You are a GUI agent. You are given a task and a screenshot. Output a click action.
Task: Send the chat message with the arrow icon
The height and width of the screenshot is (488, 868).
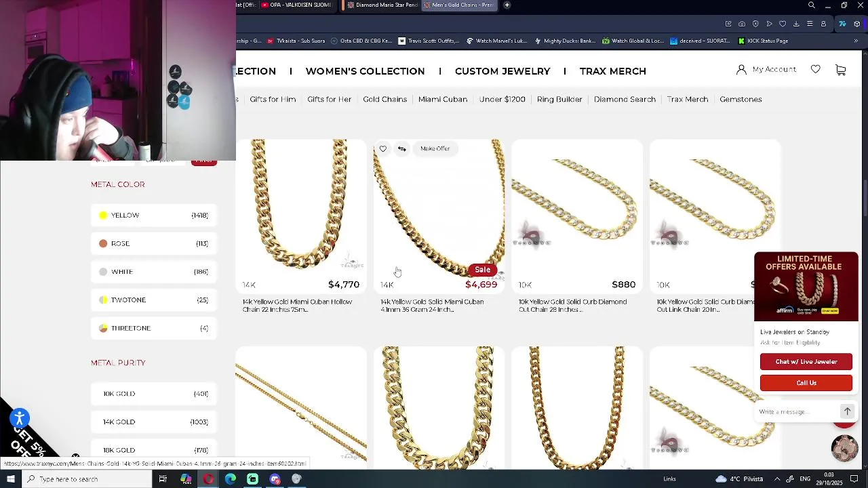pyautogui.click(x=847, y=411)
